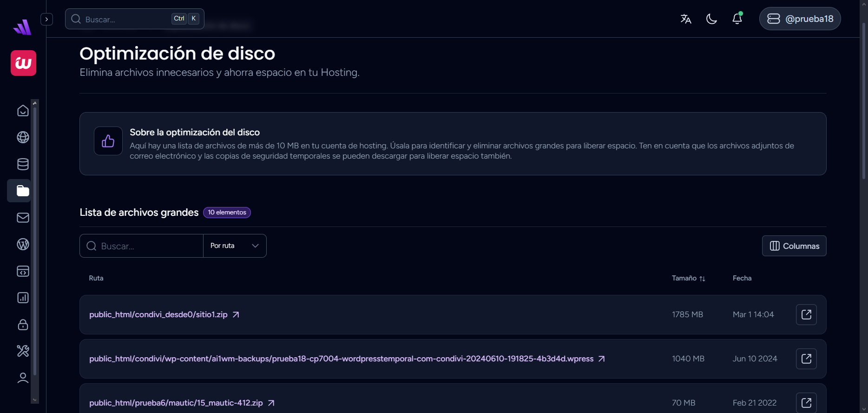Open the Domains globe icon in sidebar
This screenshot has width=868, height=413.
click(x=23, y=137)
